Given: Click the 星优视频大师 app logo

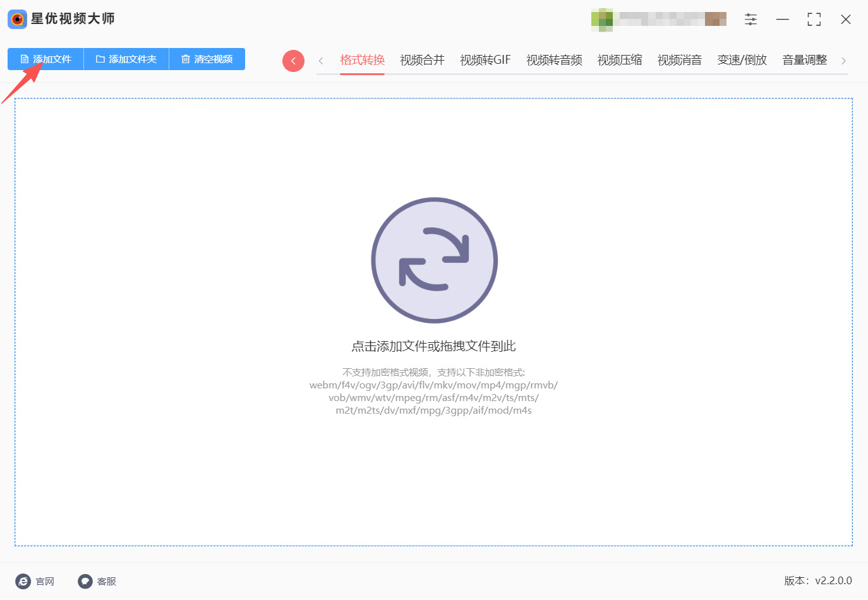Looking at the screenshot, I should pyautogui.click(x=17, y=20).
